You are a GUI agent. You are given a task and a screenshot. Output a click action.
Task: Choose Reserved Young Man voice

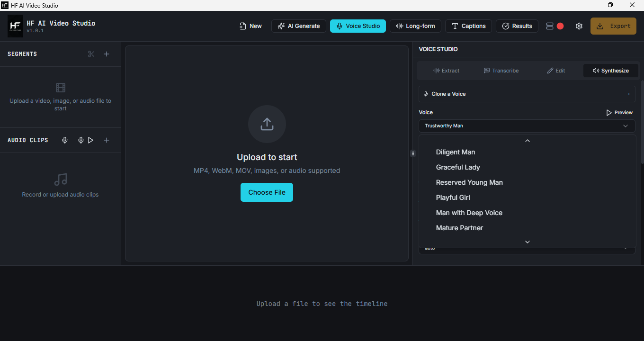tap(527, 182)
